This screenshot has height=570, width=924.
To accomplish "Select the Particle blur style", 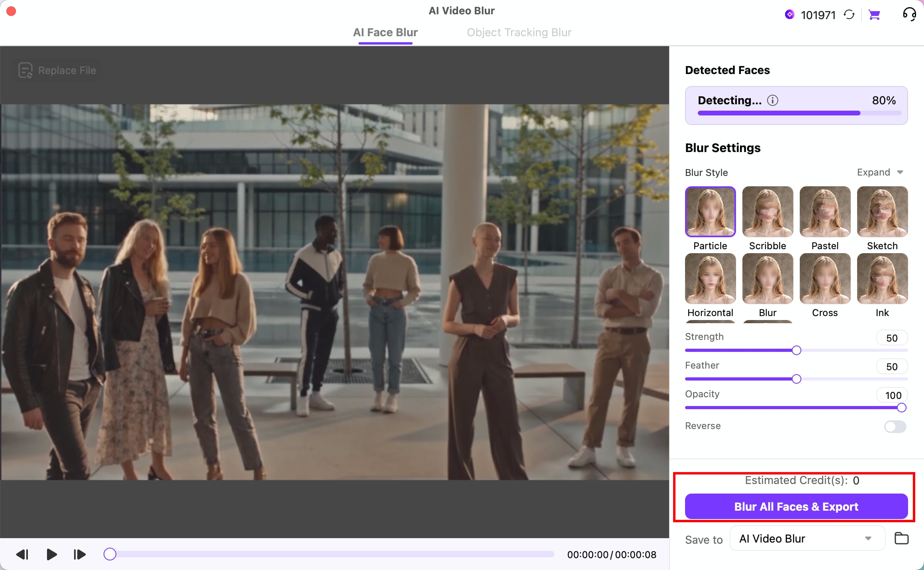I will click(710, 212).
